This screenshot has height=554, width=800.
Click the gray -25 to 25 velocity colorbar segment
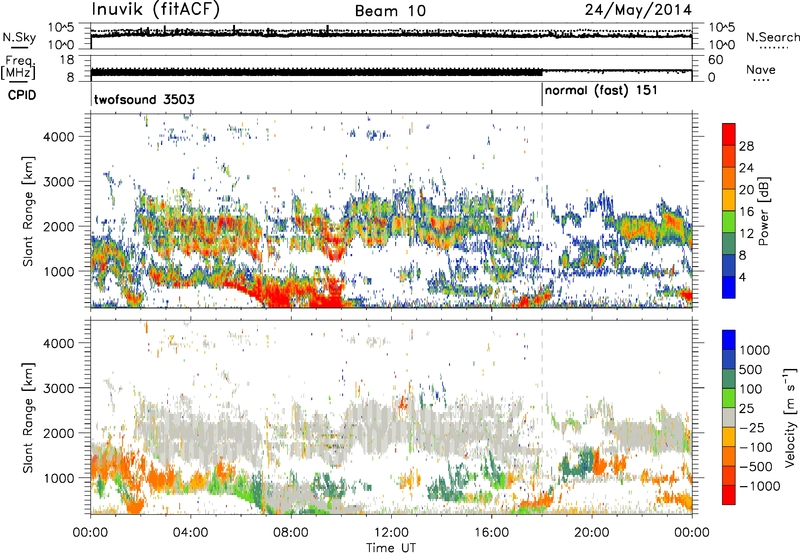(729, 417)
